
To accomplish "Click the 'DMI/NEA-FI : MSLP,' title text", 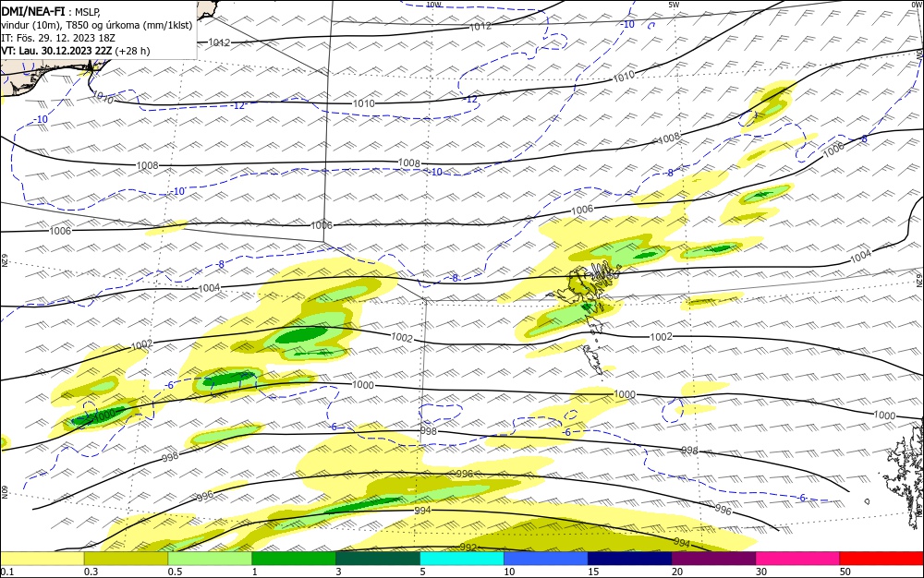I will (51, 10).
